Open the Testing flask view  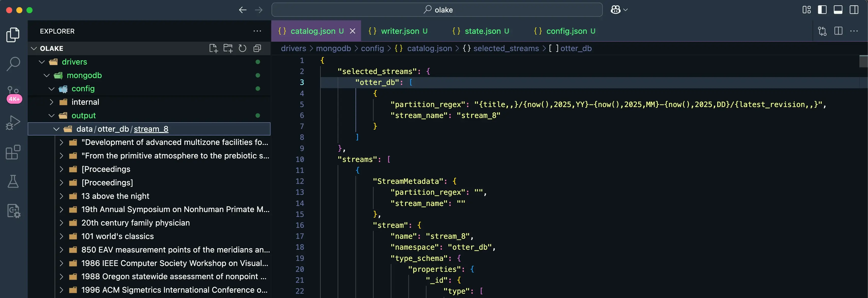[x=13, y=181]
